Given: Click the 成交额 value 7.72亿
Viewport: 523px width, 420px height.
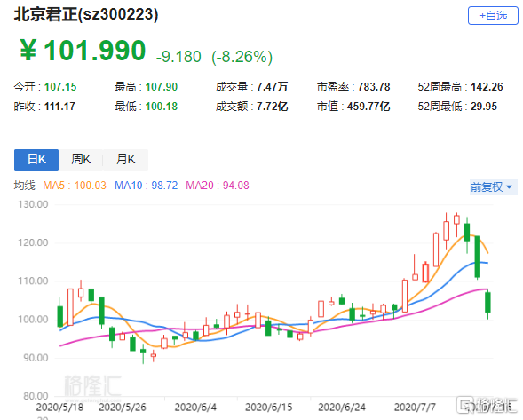Looking at the screenshot, I should (272, 107).
